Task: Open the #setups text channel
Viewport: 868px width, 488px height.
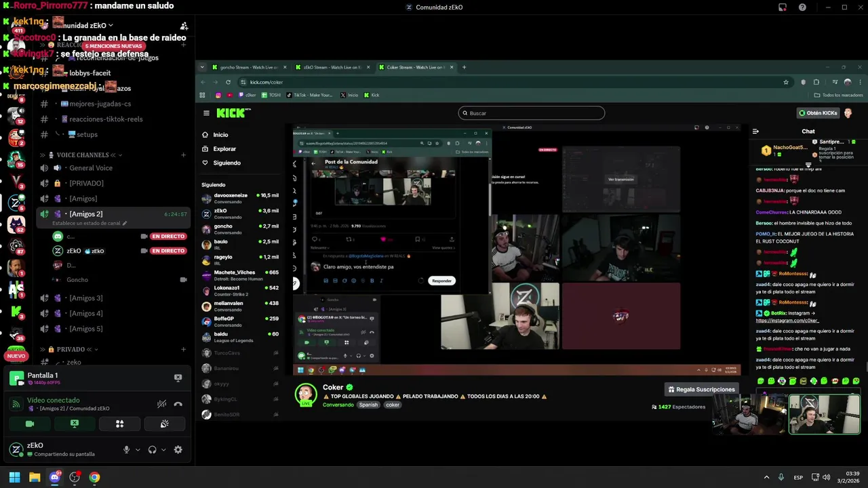Action: click(x=87, y=134)
